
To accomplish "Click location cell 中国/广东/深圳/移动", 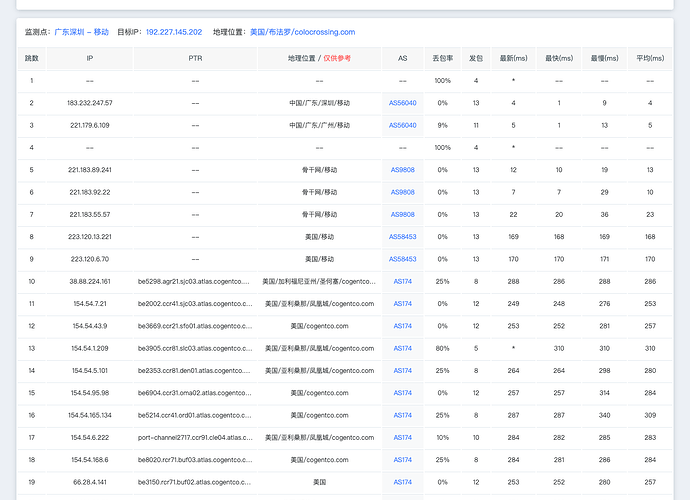I will pos(319,103).
